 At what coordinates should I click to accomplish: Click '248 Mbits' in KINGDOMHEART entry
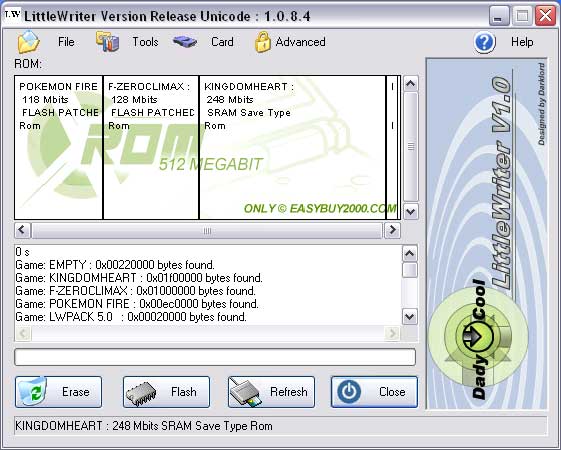pyautogui.click(x=230, y=99)
